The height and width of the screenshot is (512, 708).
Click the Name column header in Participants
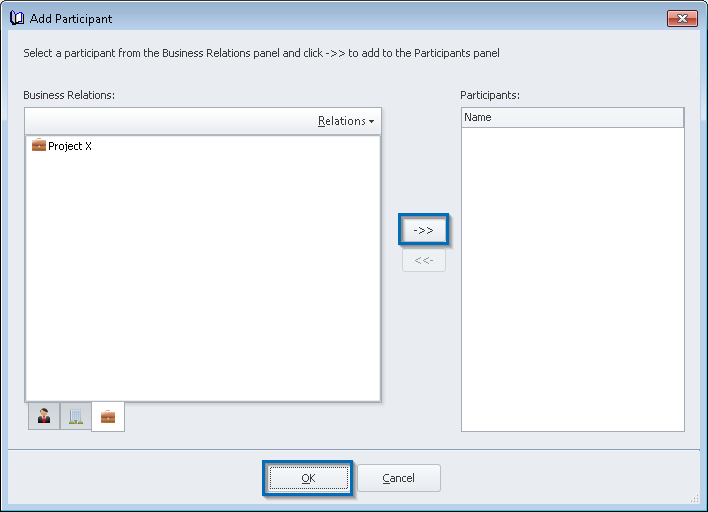573,117
